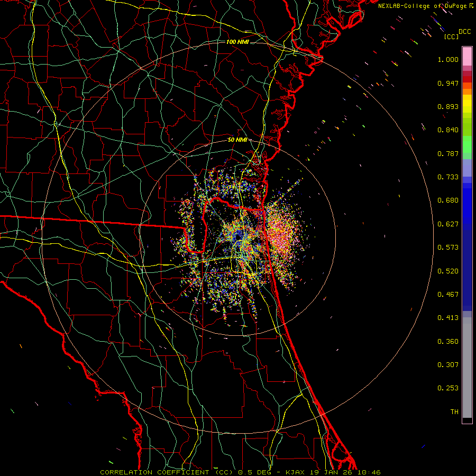Image resolution: width=476 pixels, height=476 pixels.
Task: Click CORRELATION COEFFICIENT in the bottom caption
Action: click(x=154, y=472)
